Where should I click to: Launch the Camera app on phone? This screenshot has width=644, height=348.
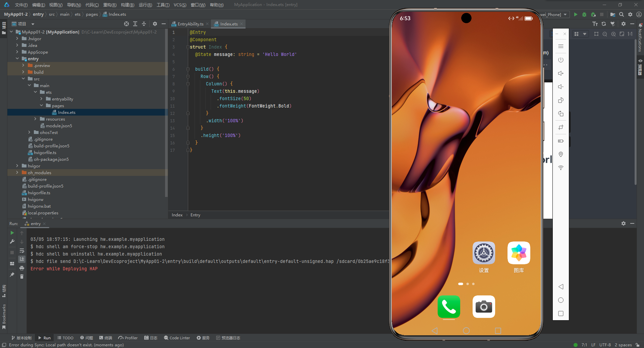(484, 306)
